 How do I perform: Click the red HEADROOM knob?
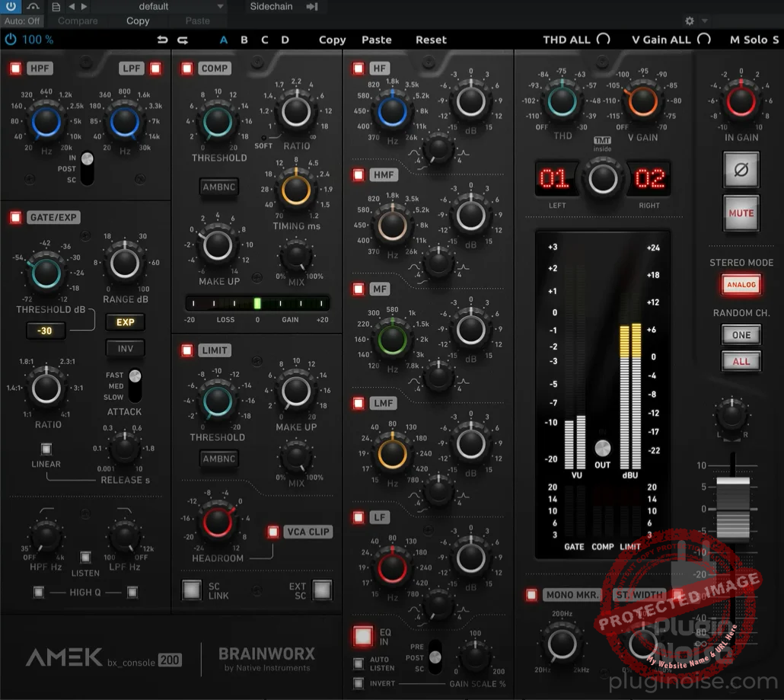218,521
